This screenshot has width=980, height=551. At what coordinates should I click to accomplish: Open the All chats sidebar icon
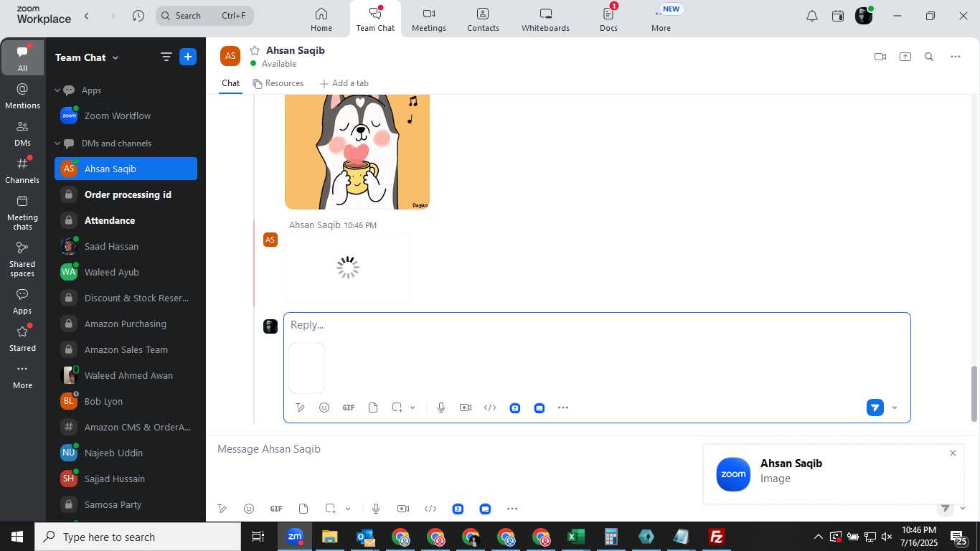22,57
